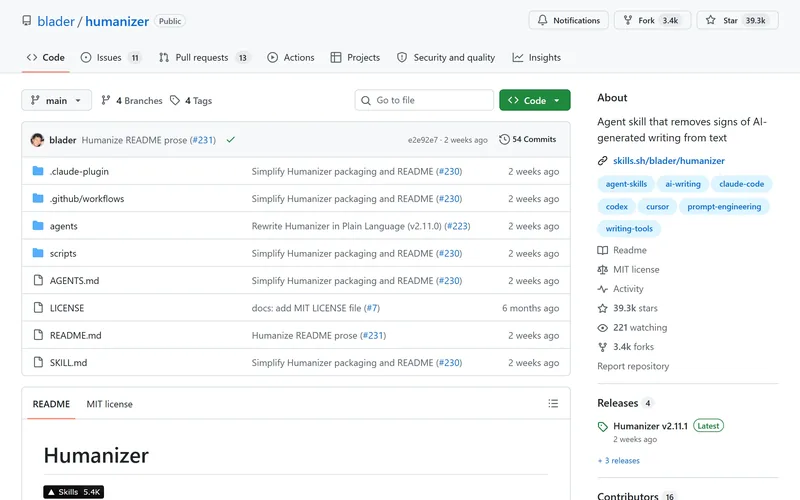
Task: Click the Readme book icon in About
Action: click(603, 250)
